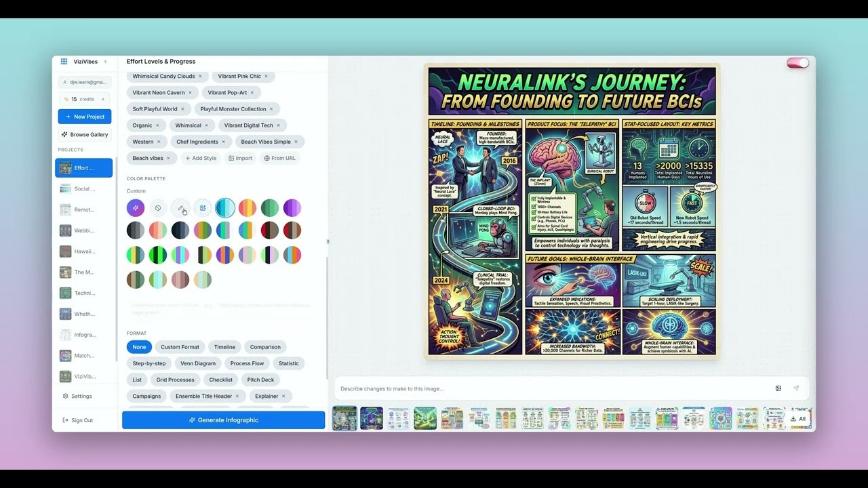This screenshot has height=488, width=868.
Task: Choose the Process Flow format
Action: (247, 363)
